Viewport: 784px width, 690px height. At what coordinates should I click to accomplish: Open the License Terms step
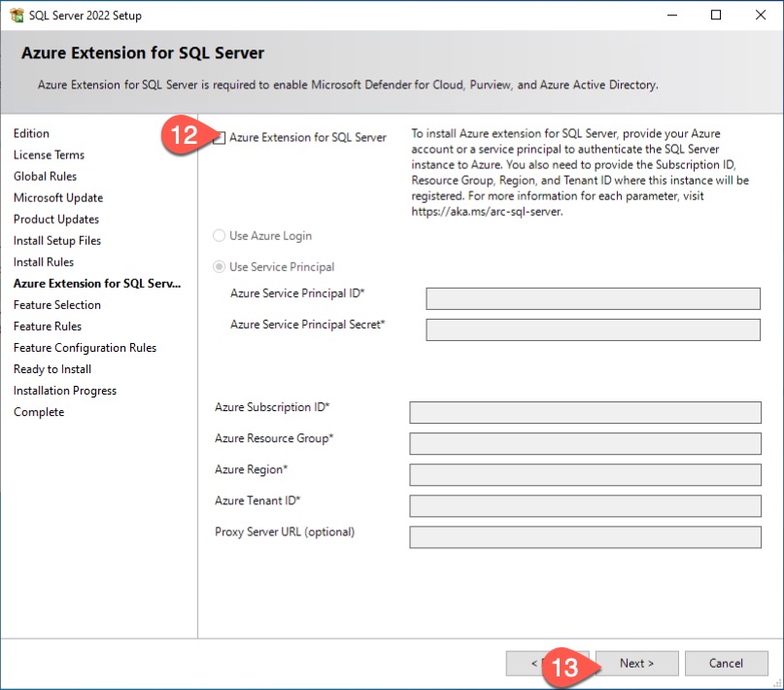49,155
